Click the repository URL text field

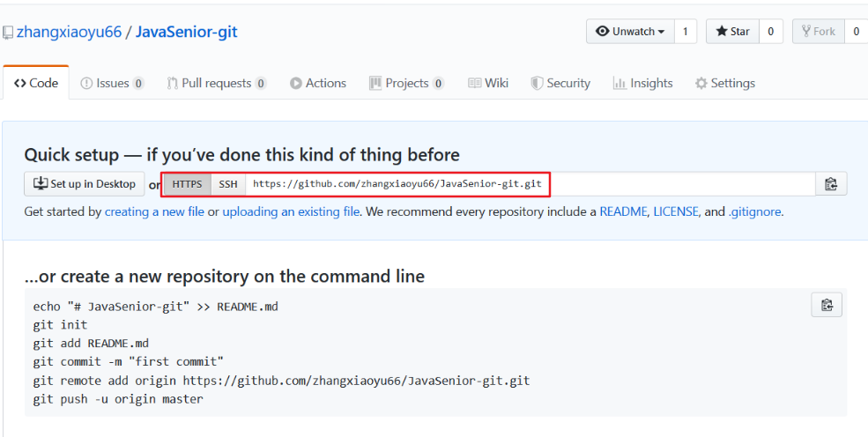point(529,184)
